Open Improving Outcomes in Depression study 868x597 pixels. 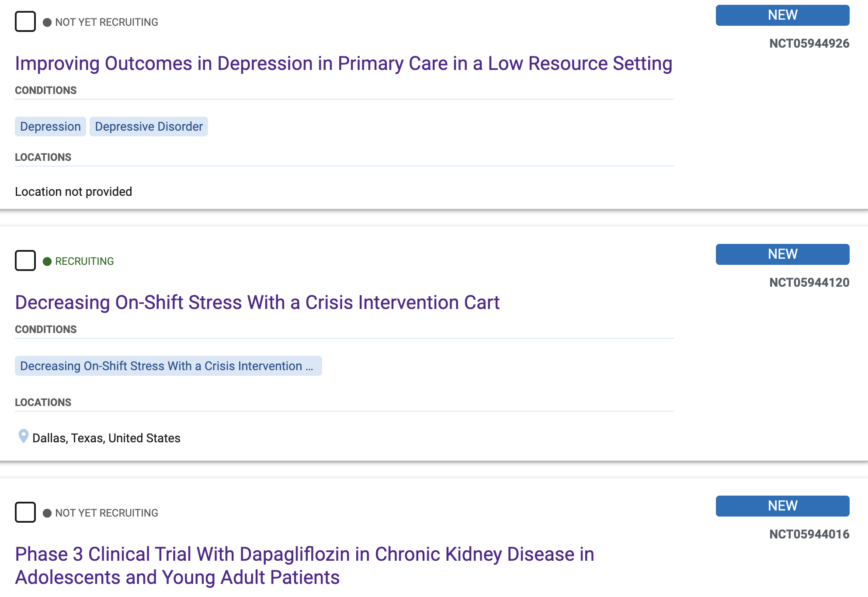pos(344,64)
